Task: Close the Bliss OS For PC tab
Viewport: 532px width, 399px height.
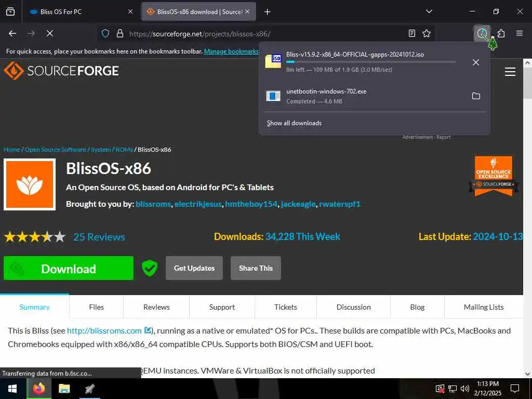Action: click(130, 11)
